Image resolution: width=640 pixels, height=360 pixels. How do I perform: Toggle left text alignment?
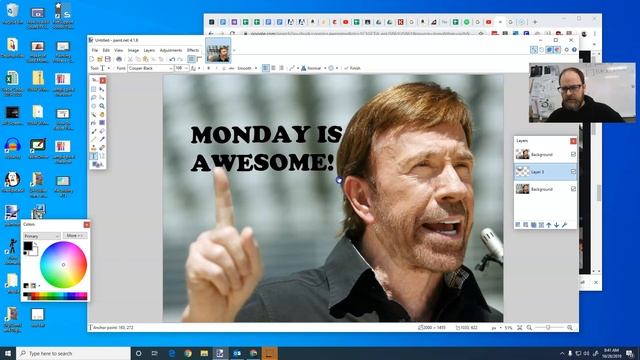[265, 68]
